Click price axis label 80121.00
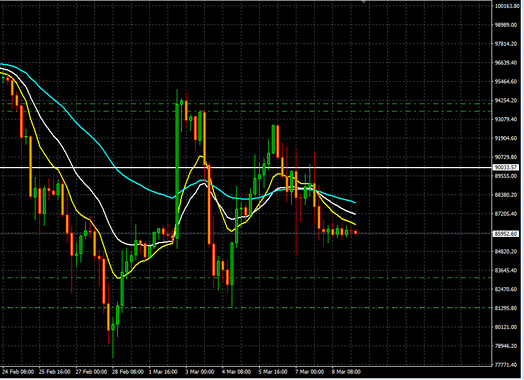Image resolution: width=524 pixels, height=380 pixels. pos(506,327)
